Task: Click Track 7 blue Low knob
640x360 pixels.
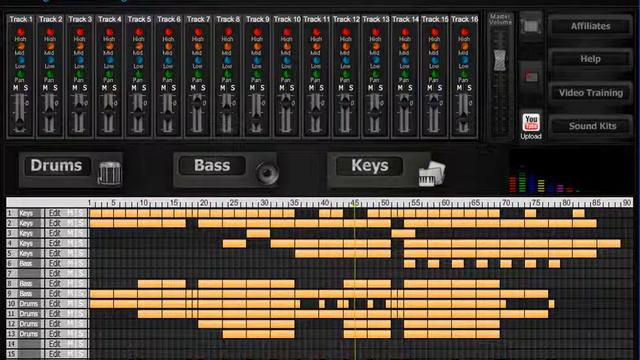Action: [x=198, y=60]
